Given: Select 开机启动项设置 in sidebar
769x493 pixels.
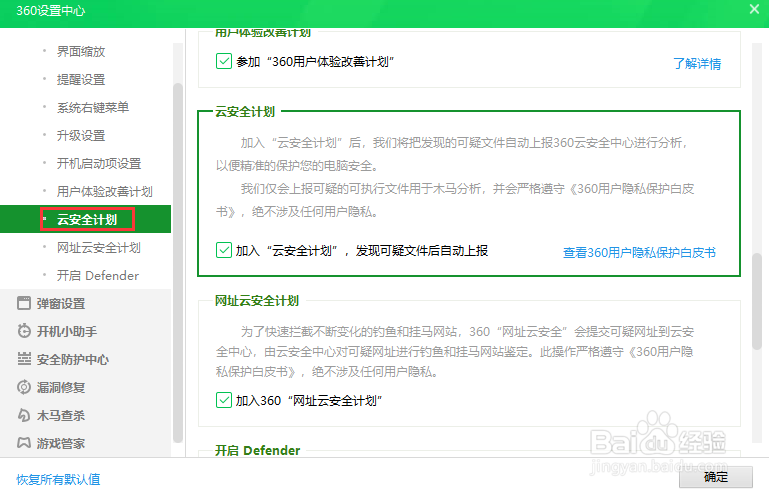Looking at the screenshot, I should point(99,163).
